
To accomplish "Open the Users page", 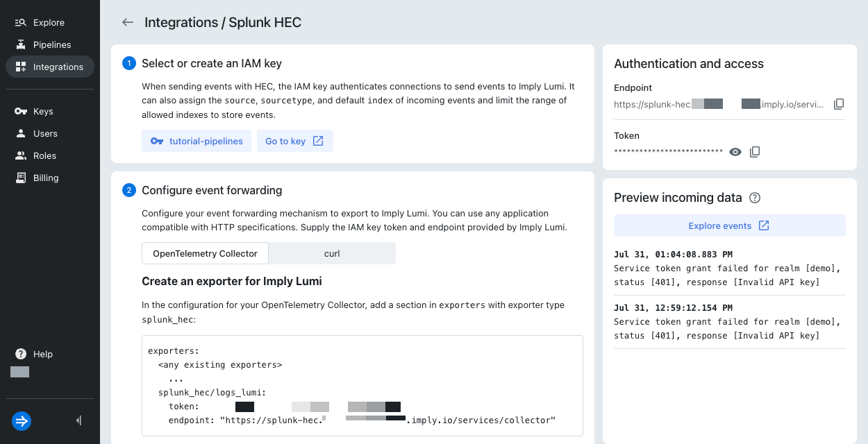I will [x=50, y=133].
